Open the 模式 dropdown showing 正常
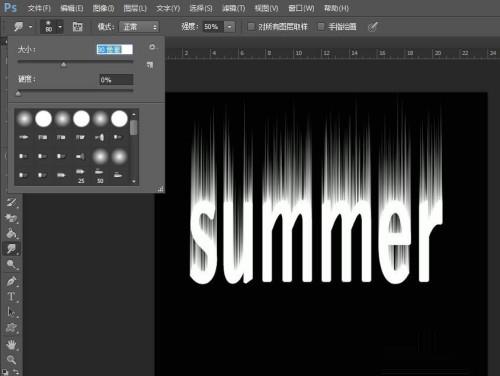Viewport: 500px width, 376px height. coord(139,27)
